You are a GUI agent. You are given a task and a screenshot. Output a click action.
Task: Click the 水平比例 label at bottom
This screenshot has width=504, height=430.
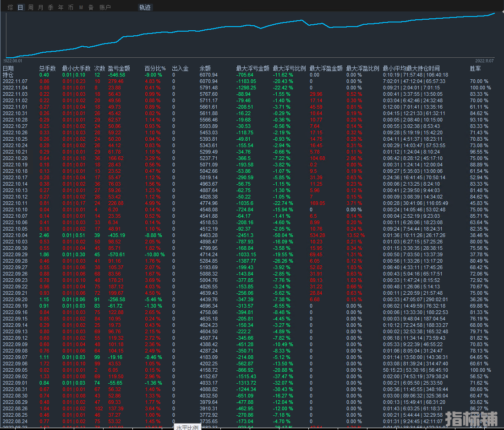(187, 427)
